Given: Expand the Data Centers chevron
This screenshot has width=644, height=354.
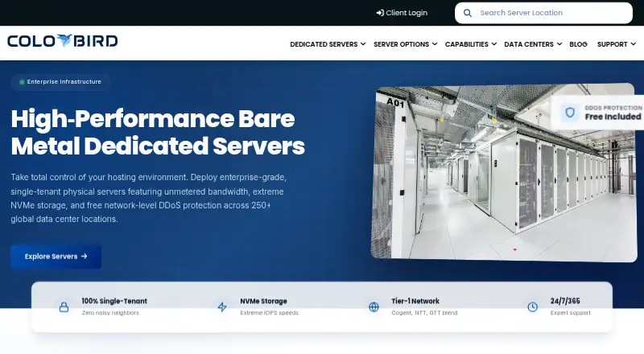Looking at the screenshot, I should (559, 44).
